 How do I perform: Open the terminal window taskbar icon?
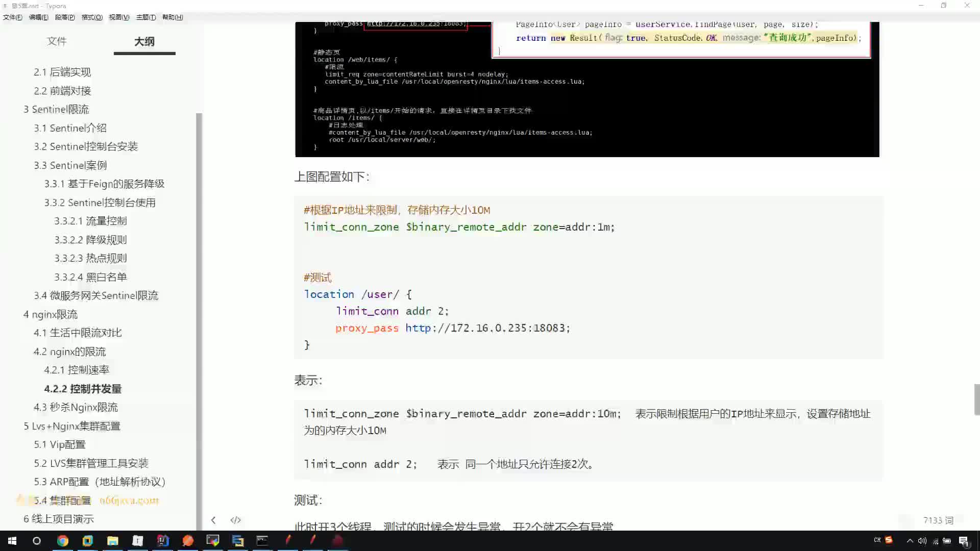(262, 541)
